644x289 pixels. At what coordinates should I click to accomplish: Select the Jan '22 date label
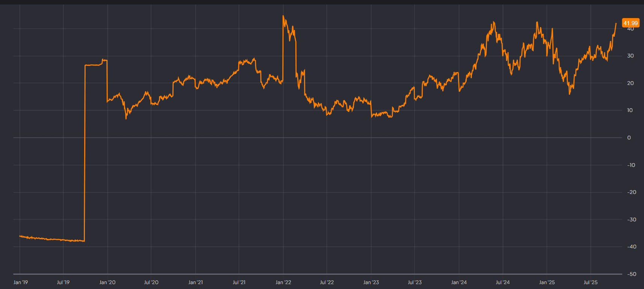pos(283,282)
